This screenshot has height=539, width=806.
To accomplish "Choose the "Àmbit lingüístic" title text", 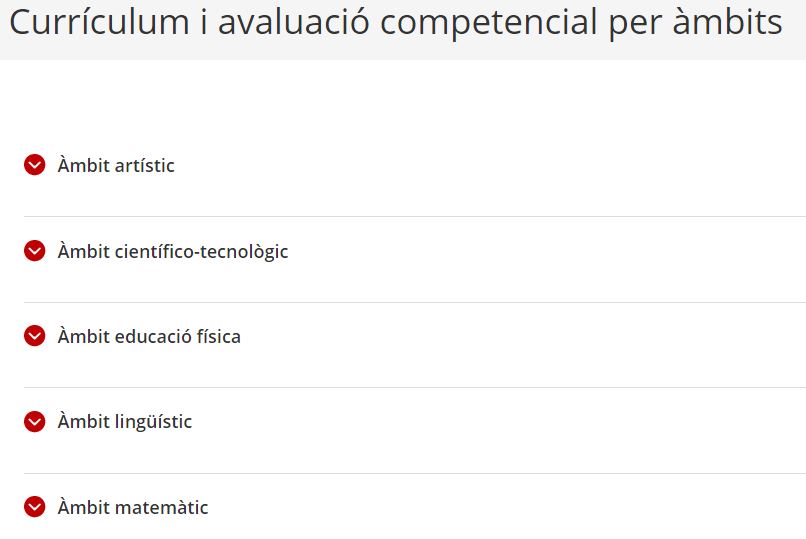I will click(125, 422).
